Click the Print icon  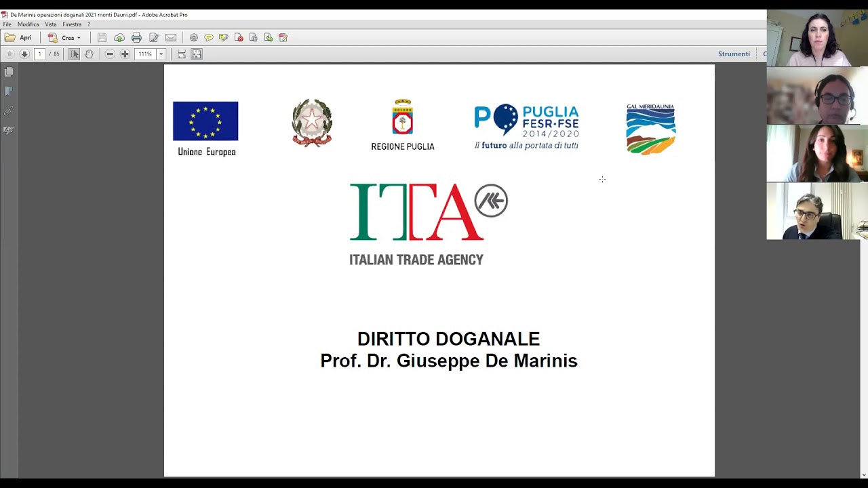point(136,38)
